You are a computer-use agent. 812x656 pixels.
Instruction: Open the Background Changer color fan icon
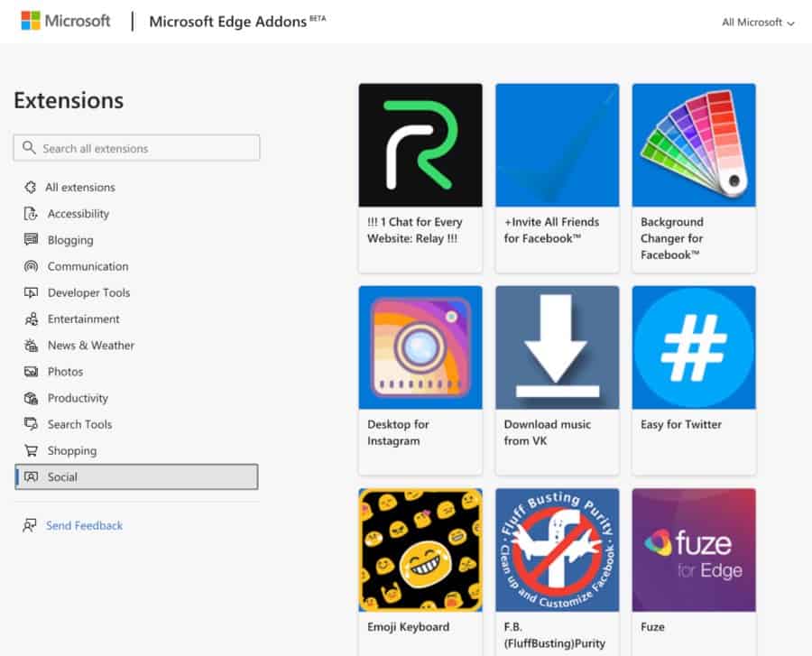tap(694, 145)
